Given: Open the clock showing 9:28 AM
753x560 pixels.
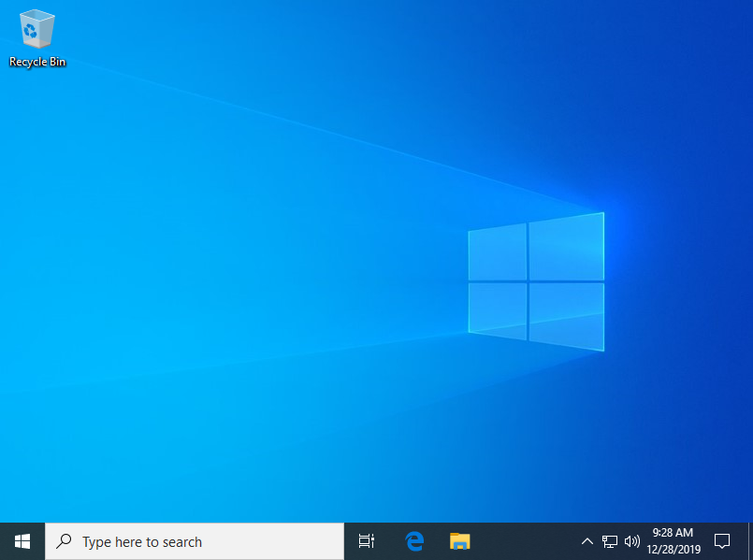Looking at the screenshot, I should pyautogui.click(x=673, y=541).
